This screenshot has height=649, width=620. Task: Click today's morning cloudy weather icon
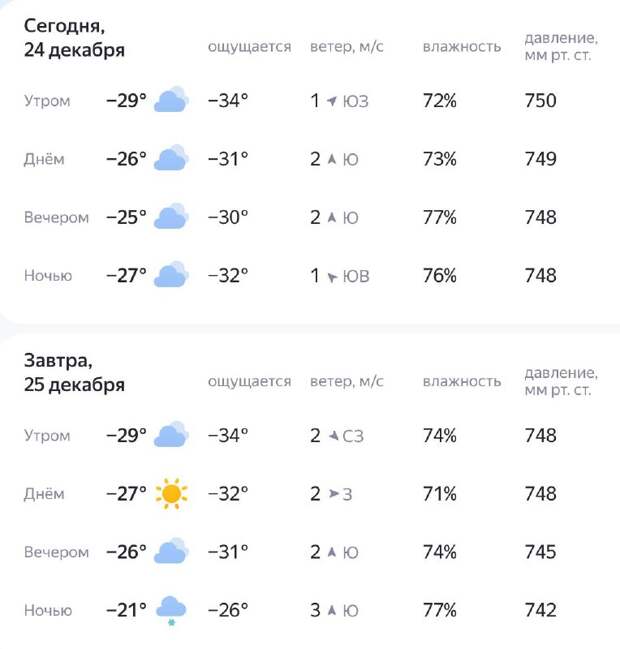(171, 101)
